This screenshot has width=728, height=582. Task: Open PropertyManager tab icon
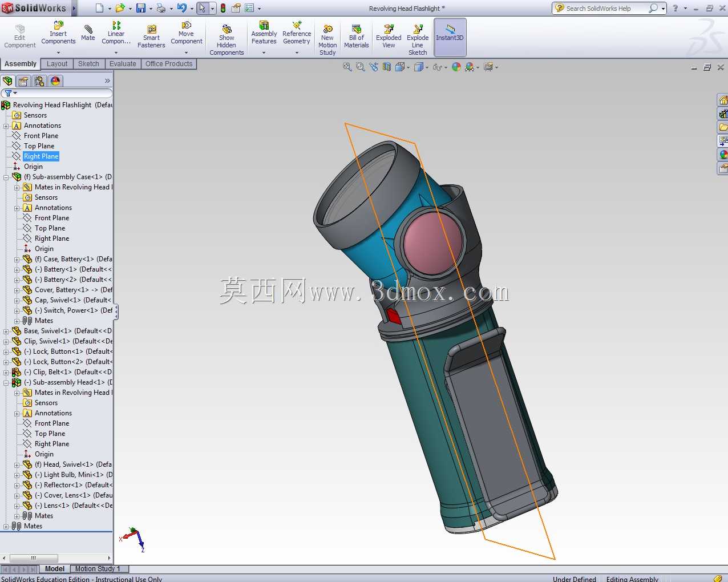pos(23,81)
